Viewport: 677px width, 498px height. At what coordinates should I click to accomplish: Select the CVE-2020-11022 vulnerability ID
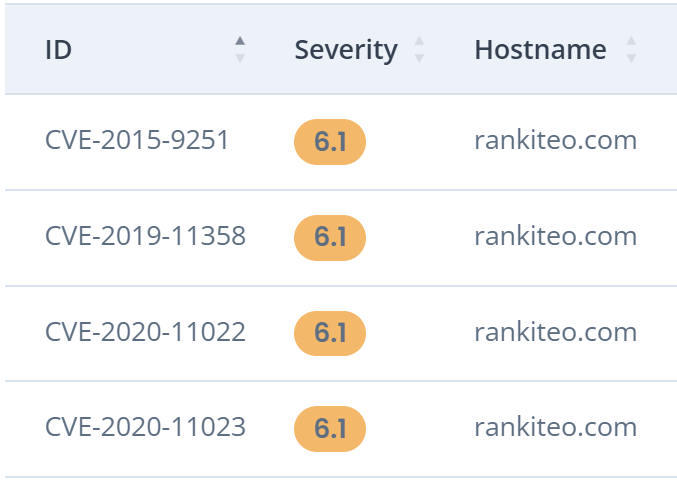[x=145, y=333]
